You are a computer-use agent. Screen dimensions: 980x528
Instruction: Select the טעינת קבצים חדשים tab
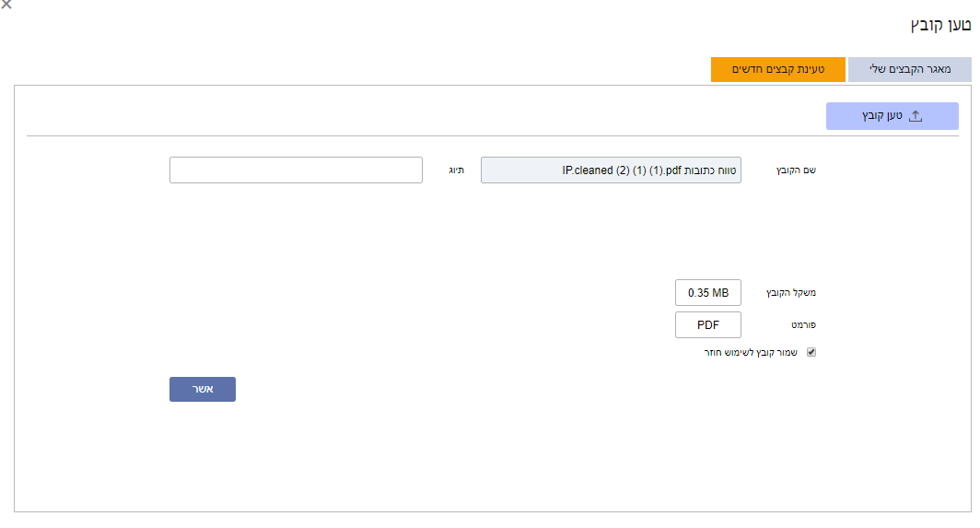[x=778, y=69]
